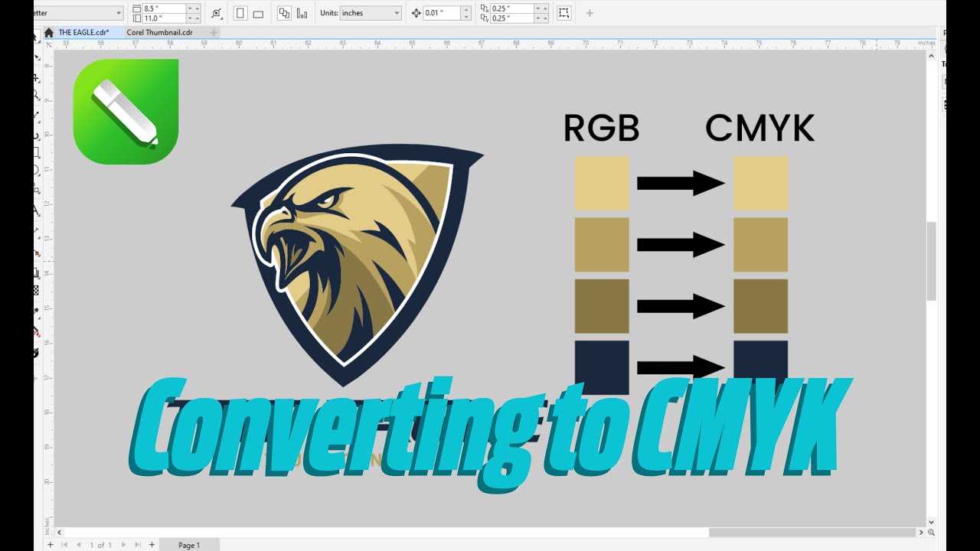Select the Transparency tool in the toolbox
The height and width of the screenshot is (551, 980).
(x=36, y=291)
